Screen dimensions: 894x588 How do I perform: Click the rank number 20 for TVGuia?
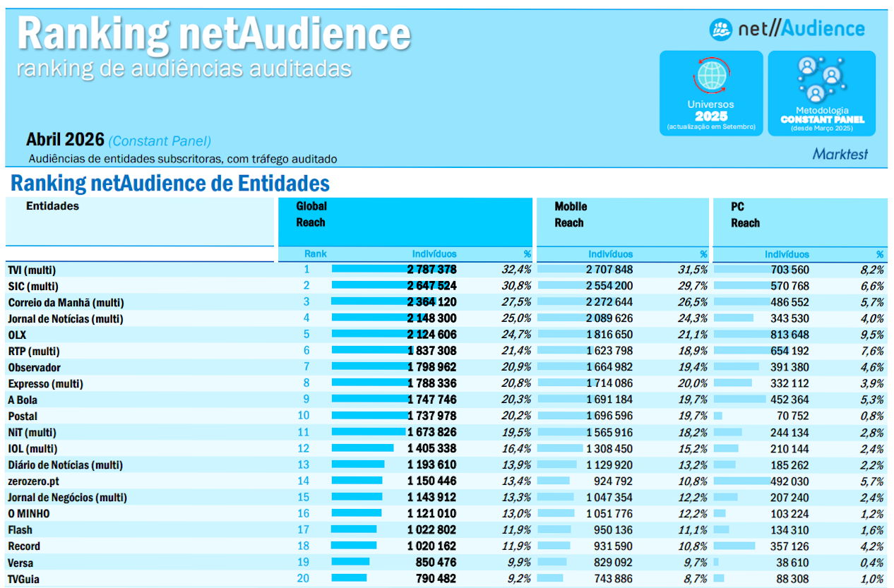304,579
